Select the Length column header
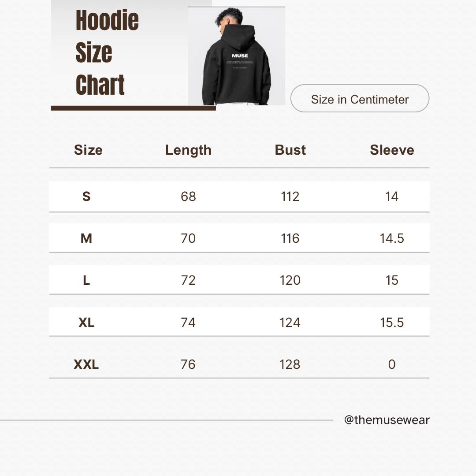This screenshot has width=476, height=476. tap(188, 150)
